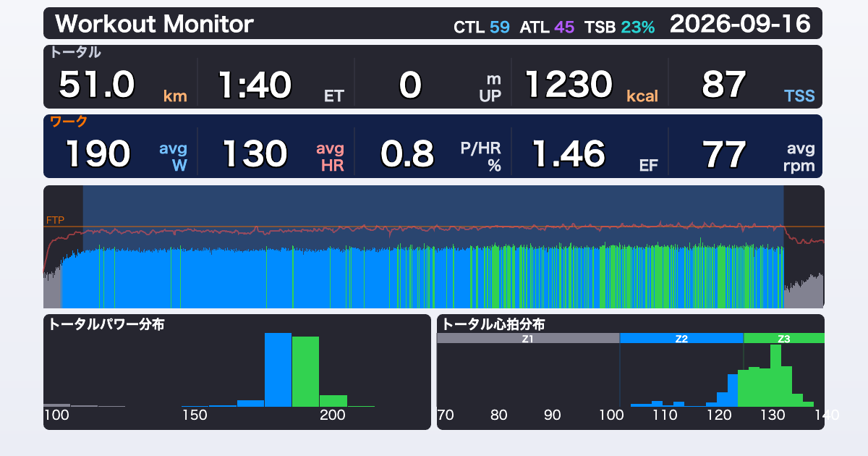868x456 pixels.
Task: Click the Z1 heart rate zone bar
Action: tap(528, 338)
